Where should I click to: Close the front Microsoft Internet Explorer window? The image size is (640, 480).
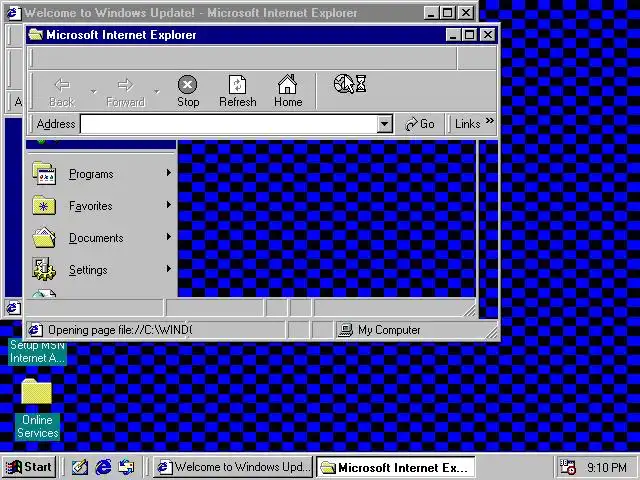click(x=488, y=35)
